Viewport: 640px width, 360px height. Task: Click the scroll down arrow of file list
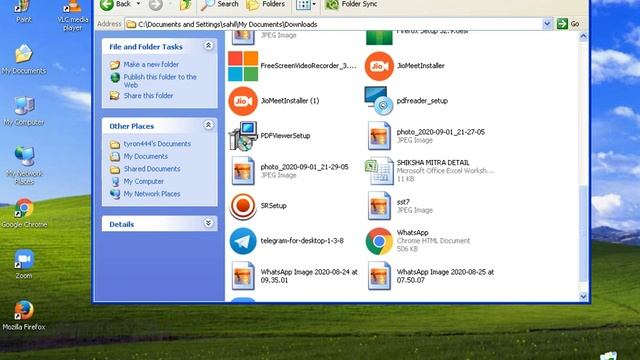(583, 297)
